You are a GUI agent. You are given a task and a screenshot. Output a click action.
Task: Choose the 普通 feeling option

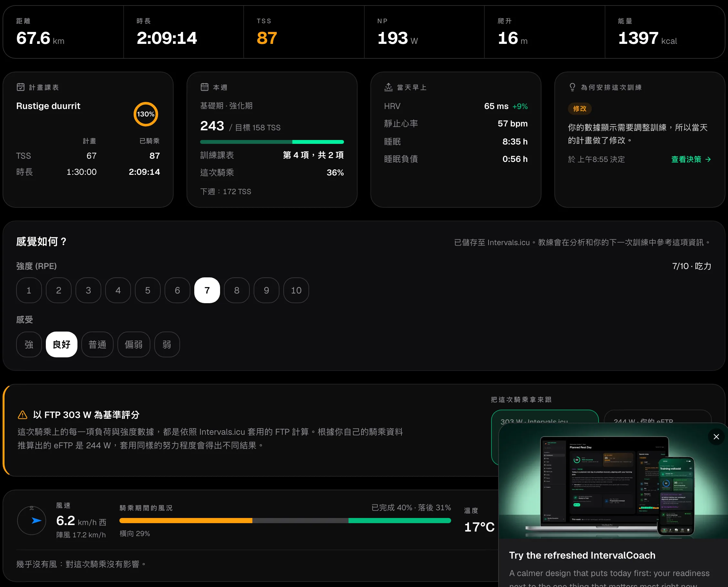97,344
